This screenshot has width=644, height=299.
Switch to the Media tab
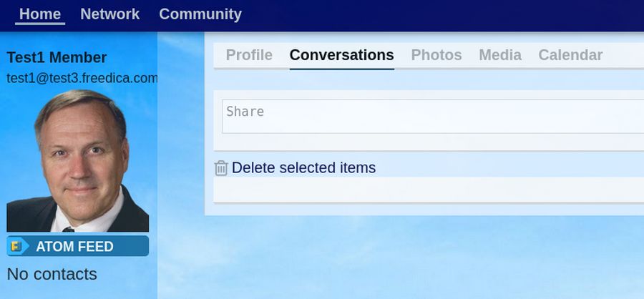(x=500, y=55)
